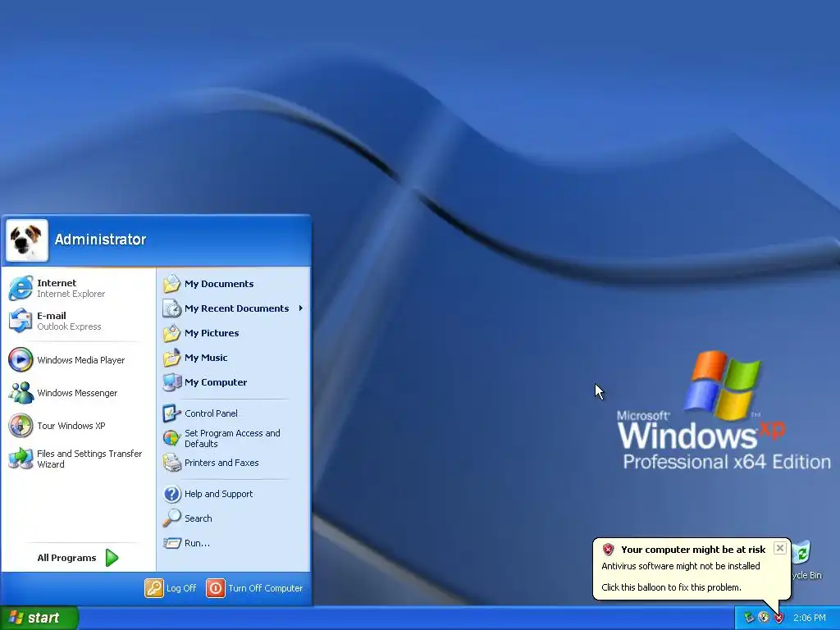Click the middle system tray icon
Screen dimensions: 840x630
tap(764, 619)
